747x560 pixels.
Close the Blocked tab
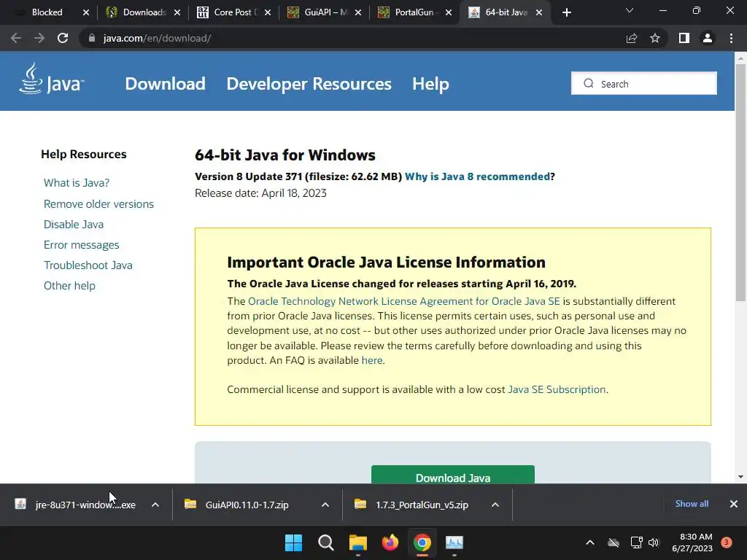86,12
